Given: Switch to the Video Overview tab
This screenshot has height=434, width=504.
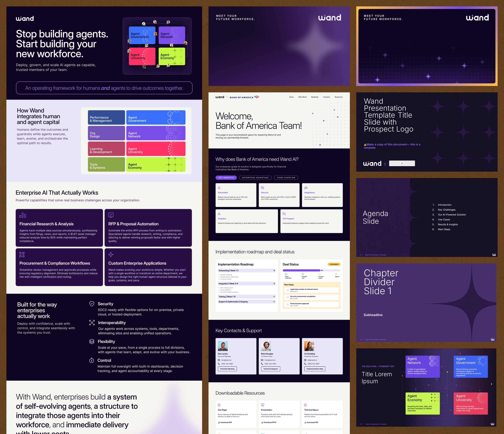Looking at the screenshot, I should [x=286, y=178].
